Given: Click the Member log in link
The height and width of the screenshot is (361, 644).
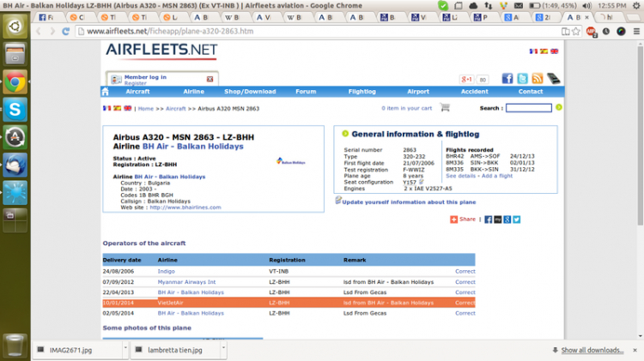Looking at the screenshot, I should 145,76.
